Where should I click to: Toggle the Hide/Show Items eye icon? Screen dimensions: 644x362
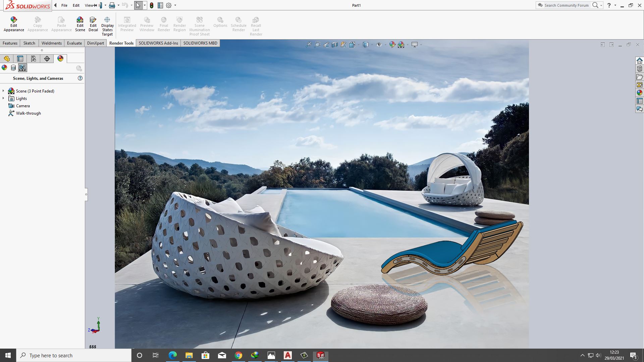click(379, 45)
